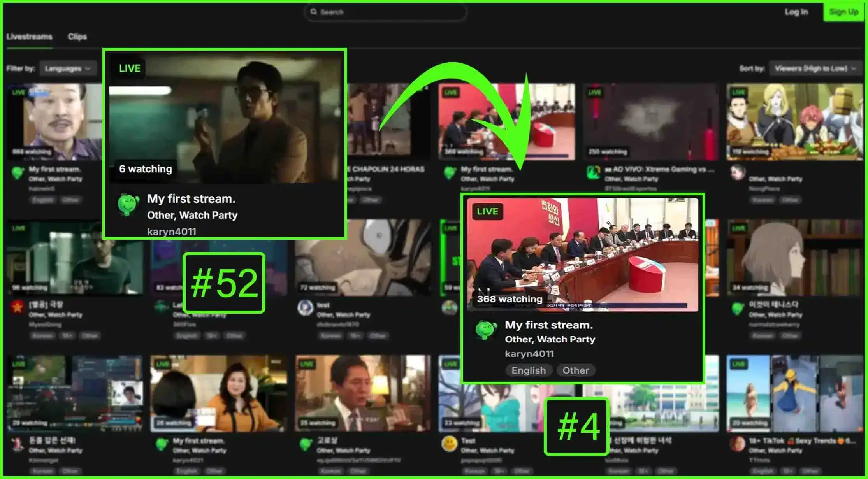This screenshot has height=479, width=868.
Task: Click karyn4011 username in large card
Action: (x=529, y=354)
